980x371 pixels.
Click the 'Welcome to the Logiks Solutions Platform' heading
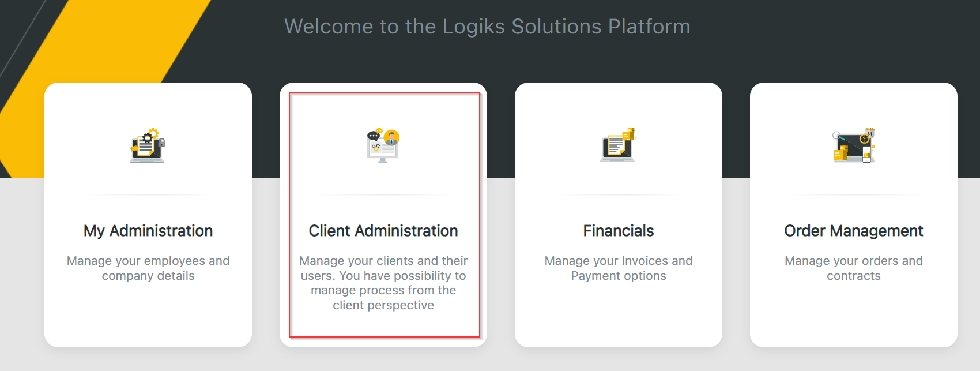(487, 27)
